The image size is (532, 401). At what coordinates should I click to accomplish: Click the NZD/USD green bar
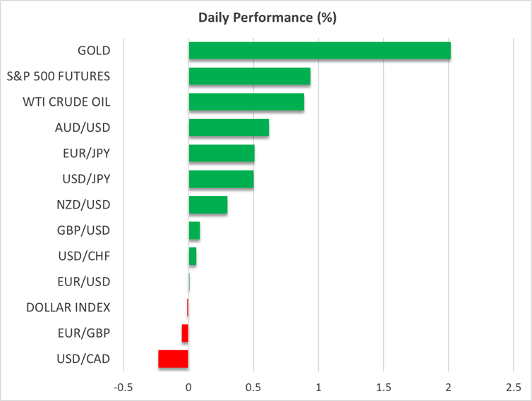point(208,205)
